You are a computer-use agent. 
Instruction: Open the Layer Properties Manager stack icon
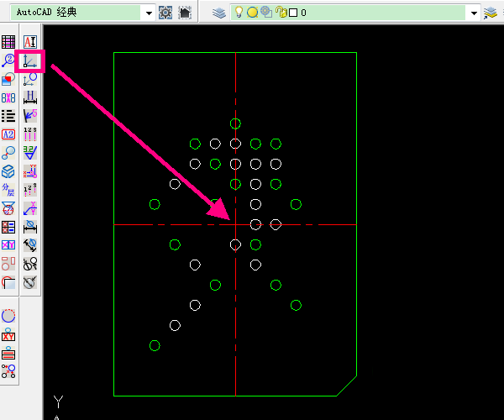pyautogui.click(x=219, y=13)
